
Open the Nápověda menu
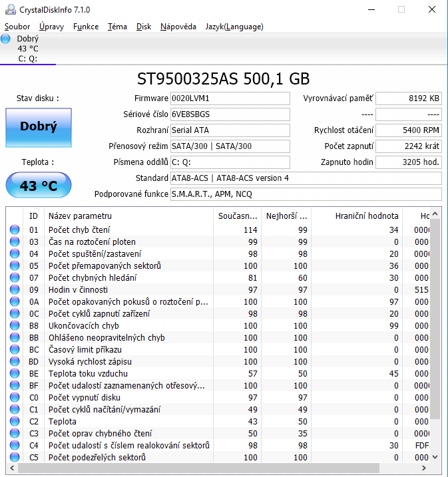click(x=178, y=27)
